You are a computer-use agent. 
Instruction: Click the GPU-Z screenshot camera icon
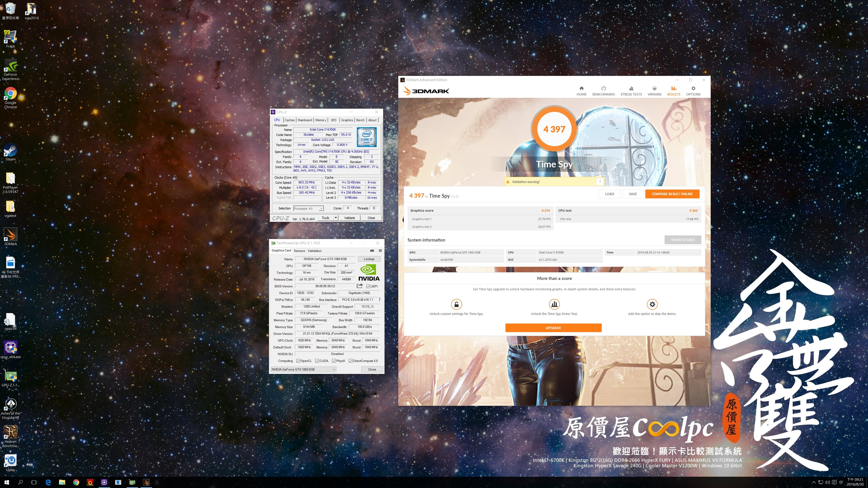[x=372, y=251]
